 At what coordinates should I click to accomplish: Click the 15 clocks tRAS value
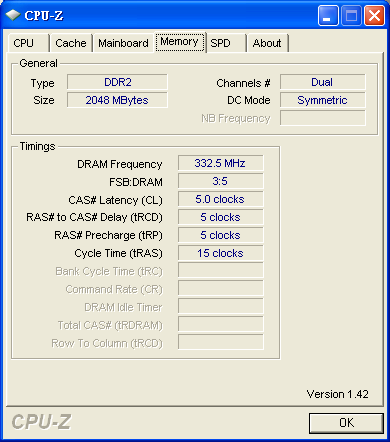(220, 253)
